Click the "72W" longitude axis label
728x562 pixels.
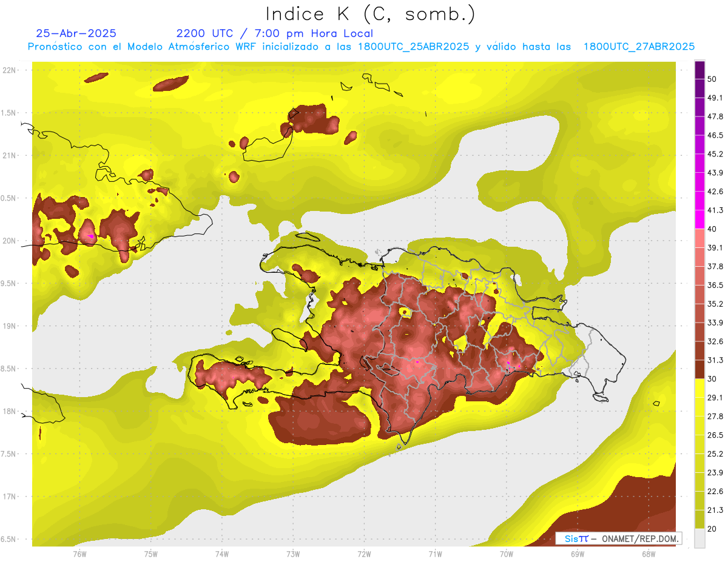(364, 554)
